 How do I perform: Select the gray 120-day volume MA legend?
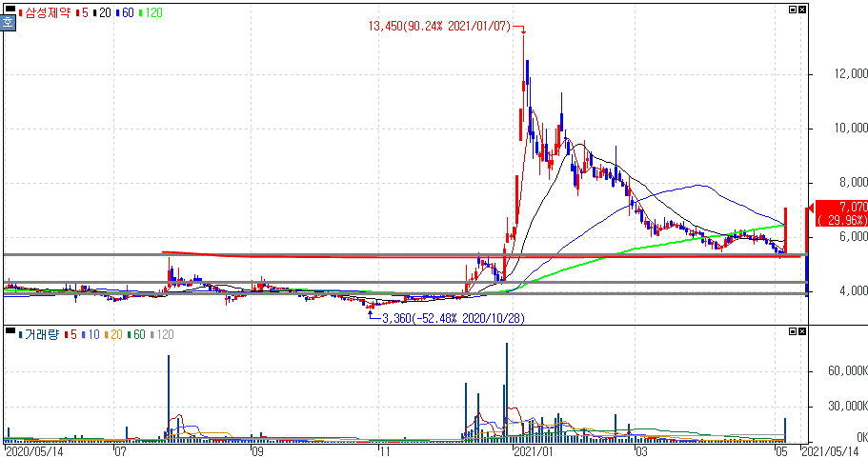(x=162, y=334)
